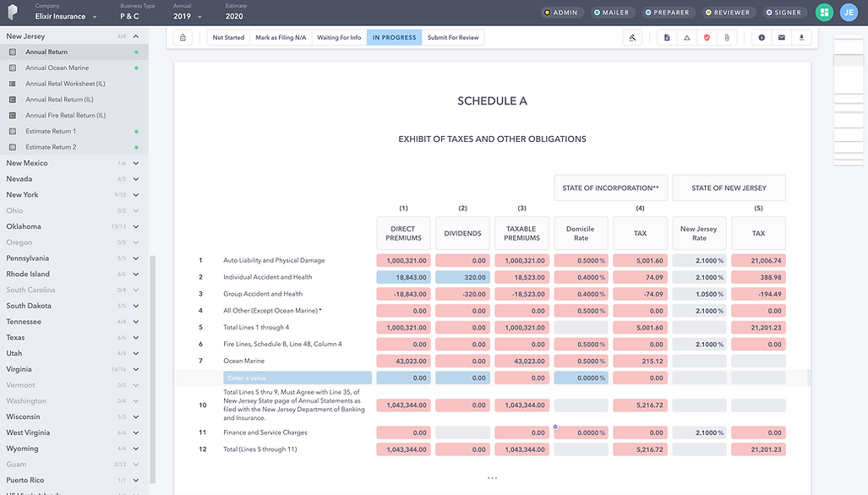Image resolution: width=868 pixels, height=495 pixels.
Task: Expand the Wyoming section
Action: 135,449
